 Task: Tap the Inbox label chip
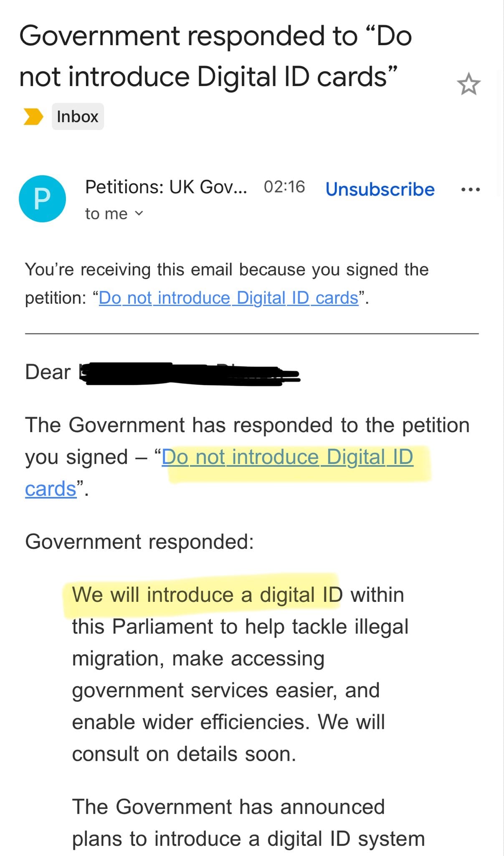[78, 117]
